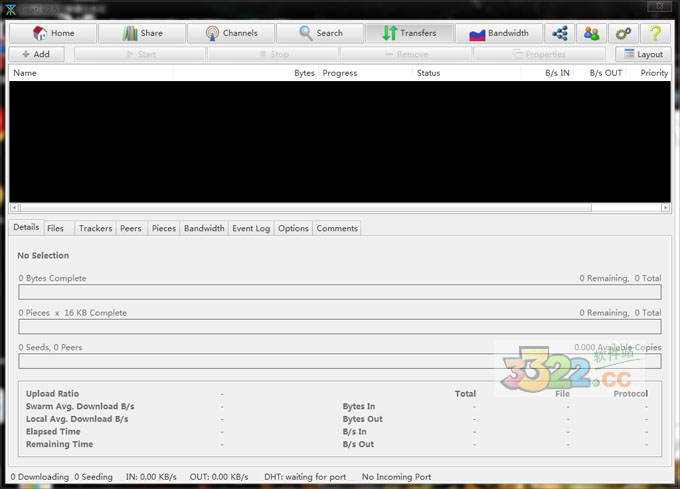Click the 'Total' column heading in stats
Screen dimensions: 680x489
click(x=465, y=394)
